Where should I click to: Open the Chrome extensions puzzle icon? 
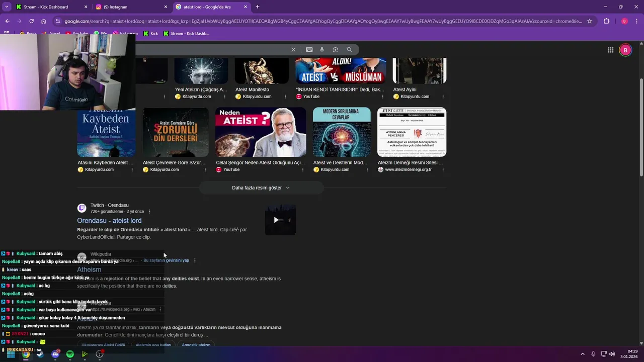click(x=606, y=21)
